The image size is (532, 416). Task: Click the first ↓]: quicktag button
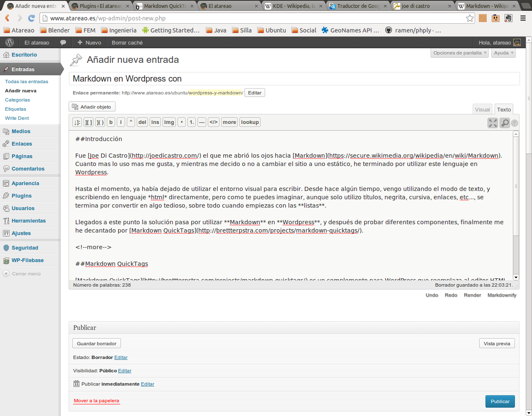(77, 122)
